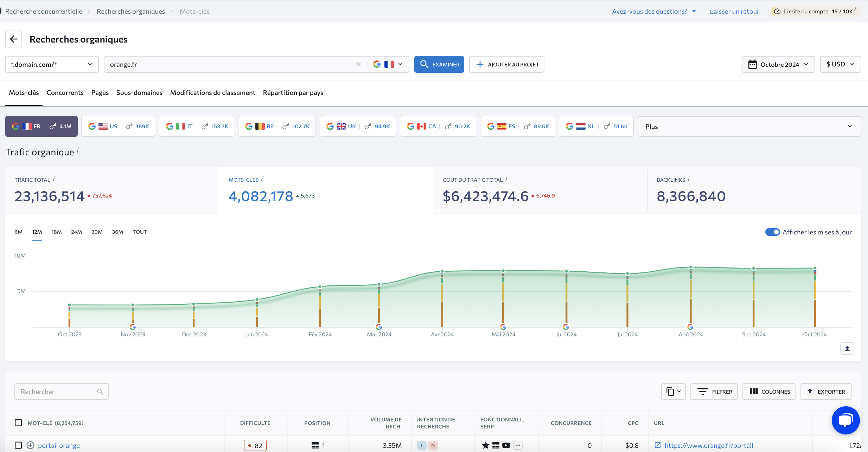The height and width of the screenshot is (452, 868).
Task: Select the 30M time range
Action: click(97, 232)
